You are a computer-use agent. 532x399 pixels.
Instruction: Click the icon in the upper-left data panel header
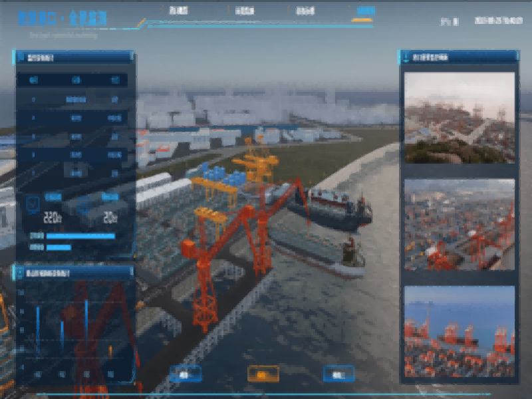21,57
